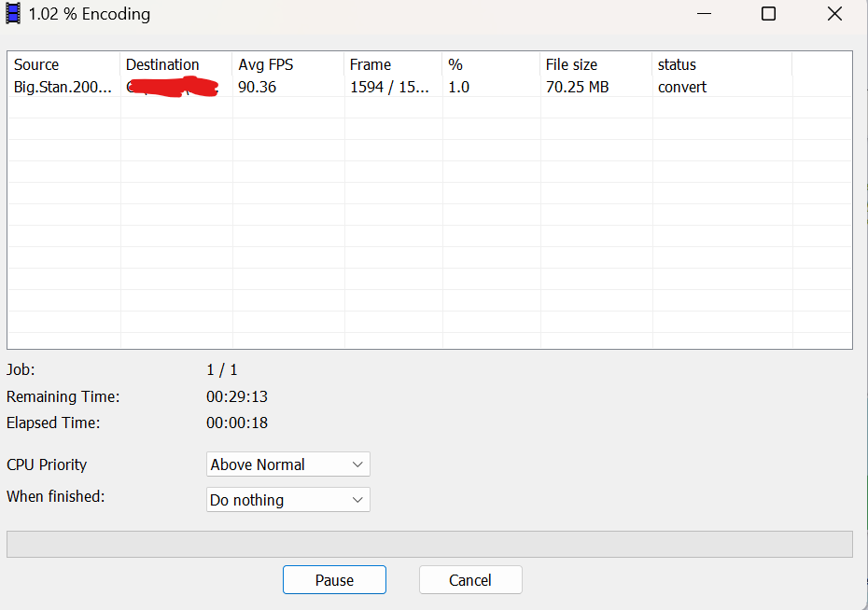Click the 70.25 MB file size cell
868x610 pixels.
pos(577,87)
